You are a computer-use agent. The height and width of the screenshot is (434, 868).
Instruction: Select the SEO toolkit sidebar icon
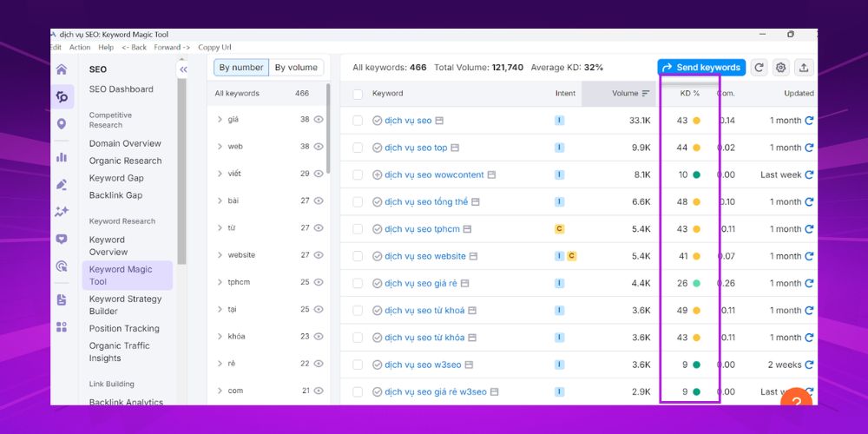(x=62, y=97)
